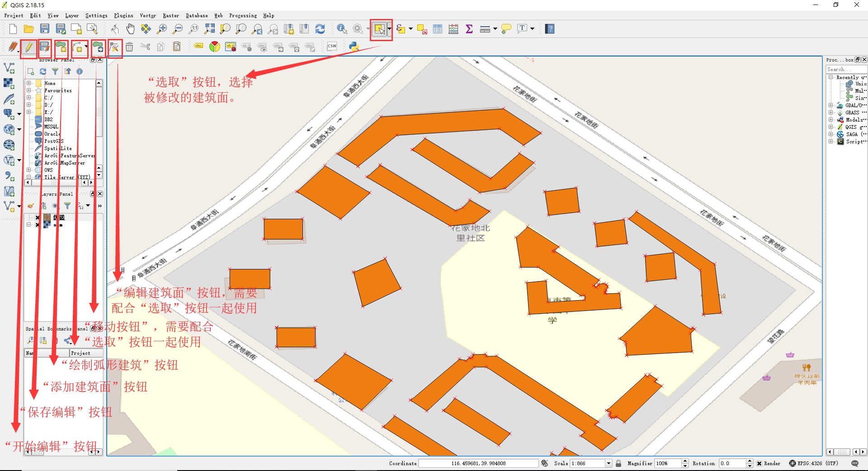Open the Processing menu
This screenshot has width=868, height=471.
(243, 15)
